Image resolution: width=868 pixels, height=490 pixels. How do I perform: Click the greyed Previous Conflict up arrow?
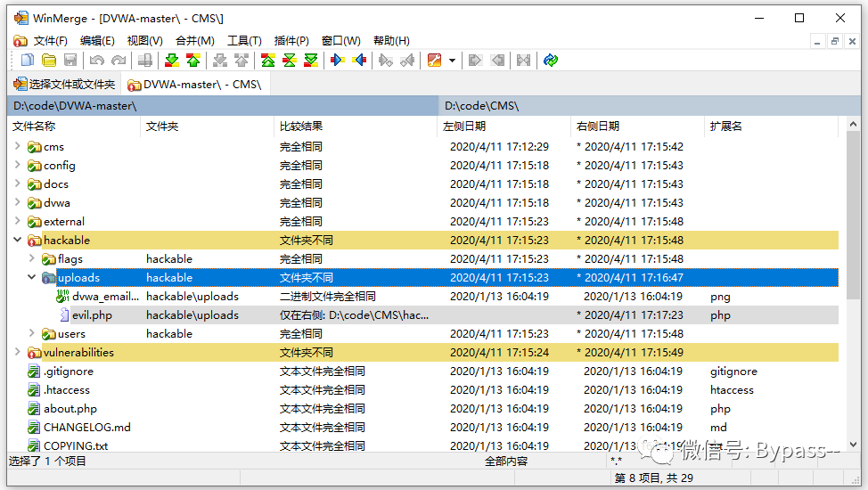coord(242,60)
